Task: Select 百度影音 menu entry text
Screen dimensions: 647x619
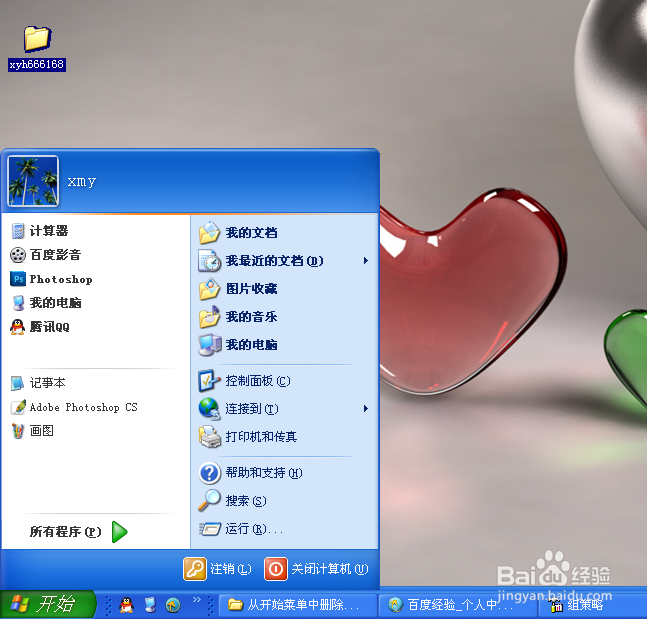Action: (55, 255)
